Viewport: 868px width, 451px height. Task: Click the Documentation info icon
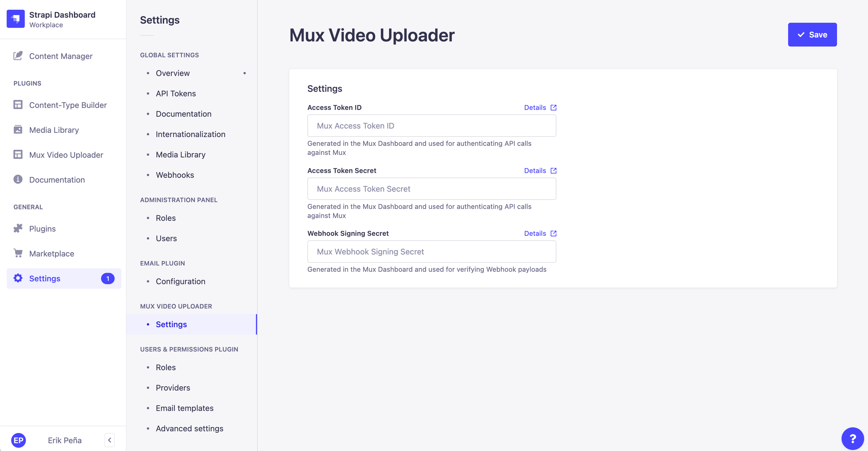pos(18,179)
